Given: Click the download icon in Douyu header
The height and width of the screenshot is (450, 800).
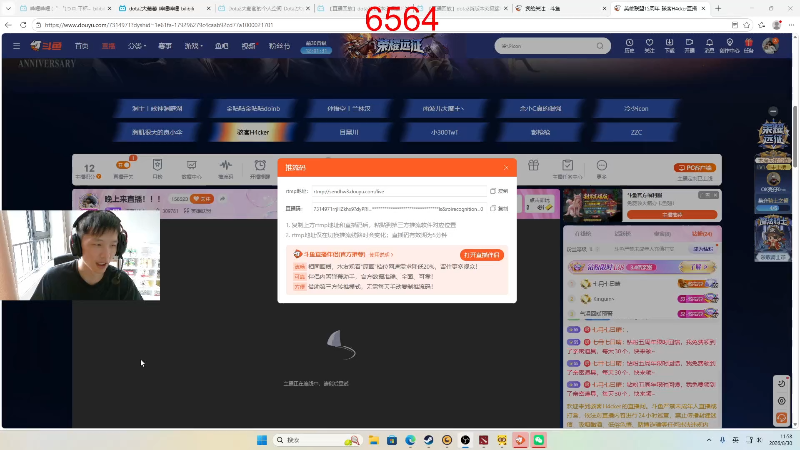Looking at the screenshot, I should (669, 45).
